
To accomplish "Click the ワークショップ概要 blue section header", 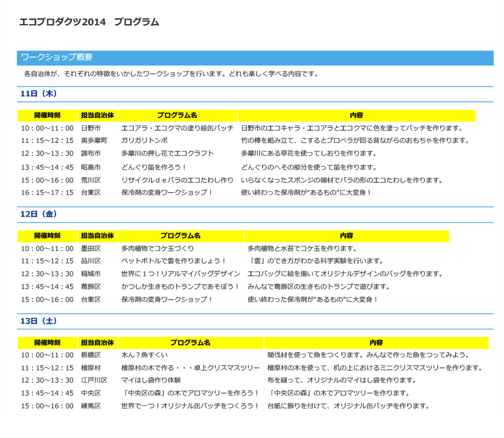I will pyautogui.click(x=255, y=58).
